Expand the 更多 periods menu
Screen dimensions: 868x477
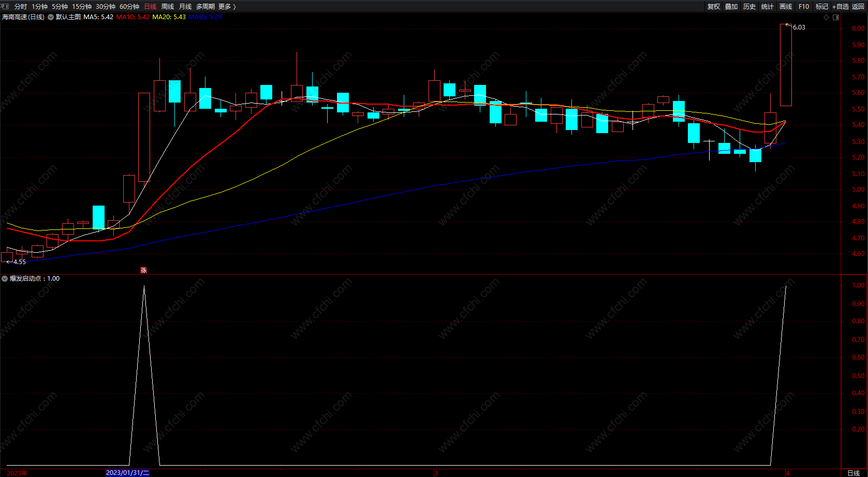[x=227, y=7]
